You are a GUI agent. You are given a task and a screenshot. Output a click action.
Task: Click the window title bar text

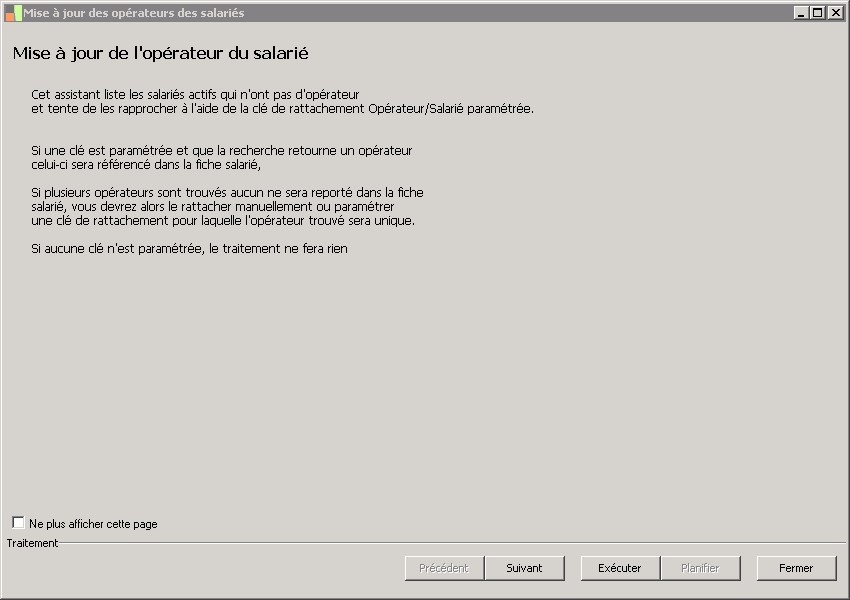pos(134,13)
